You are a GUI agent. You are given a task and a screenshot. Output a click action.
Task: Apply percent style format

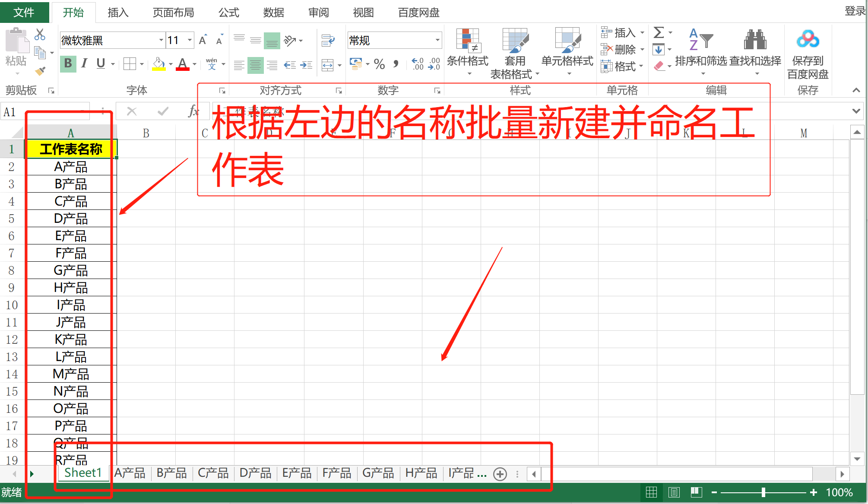[379, 64]
